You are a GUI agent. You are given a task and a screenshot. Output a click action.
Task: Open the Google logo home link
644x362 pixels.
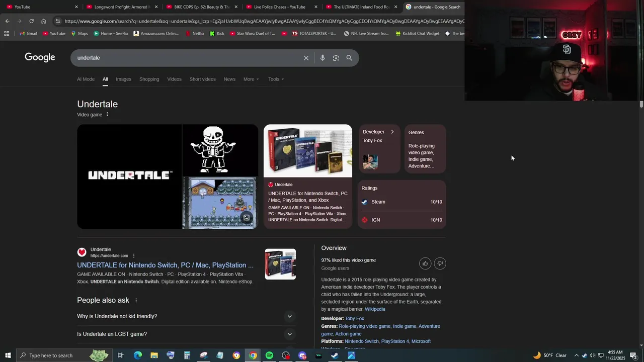[x=40, y=57]
